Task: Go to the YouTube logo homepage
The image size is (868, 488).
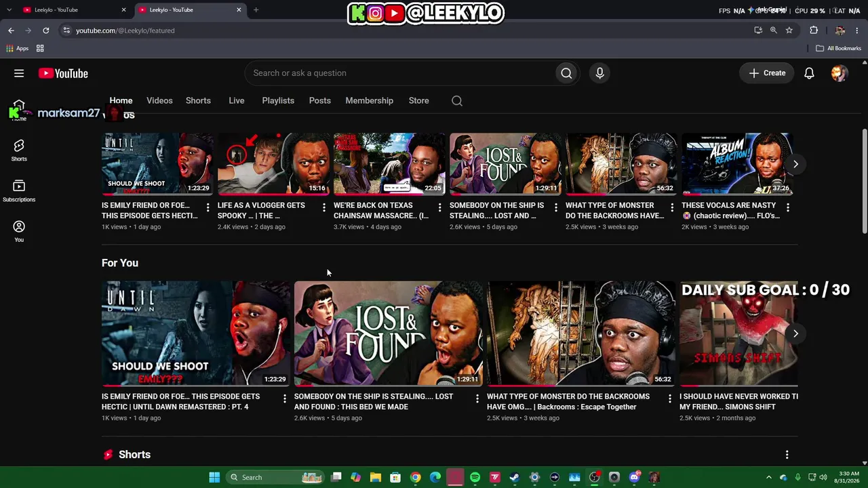Action: click(63, 73)
